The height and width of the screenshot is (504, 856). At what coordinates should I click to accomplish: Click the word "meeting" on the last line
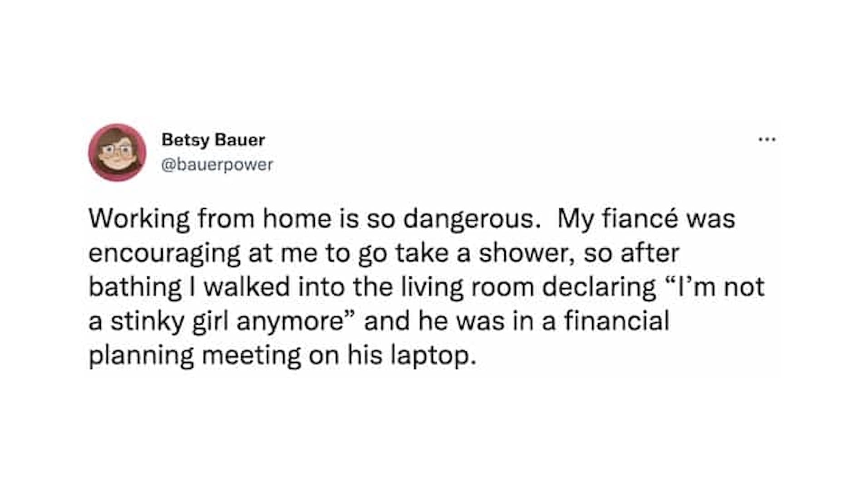pos(251,356)
